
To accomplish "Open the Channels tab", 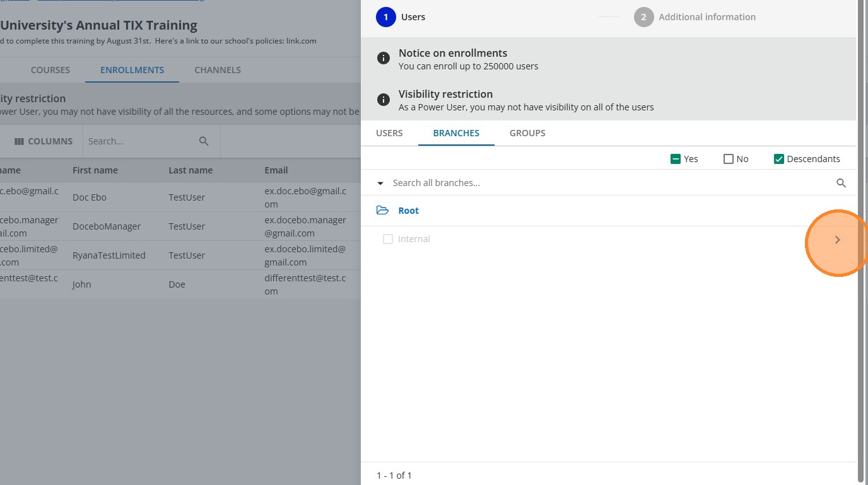I will 218,70.
